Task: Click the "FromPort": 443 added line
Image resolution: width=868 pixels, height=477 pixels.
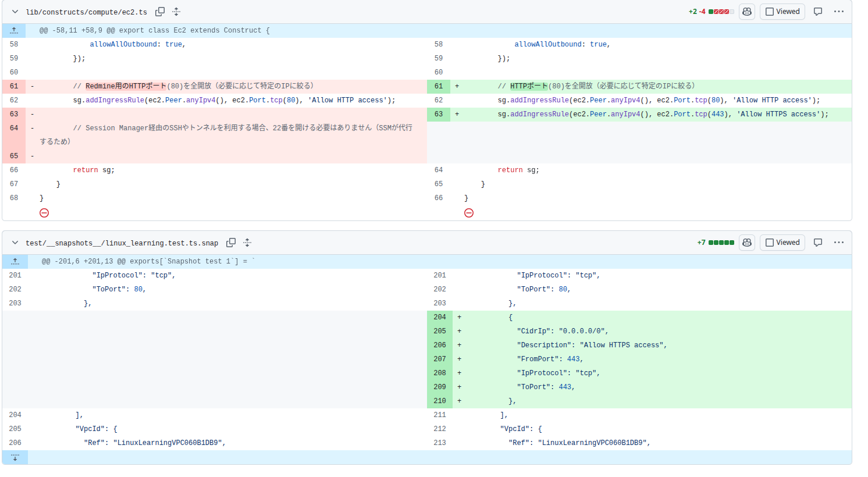Action: pos(550,359)
